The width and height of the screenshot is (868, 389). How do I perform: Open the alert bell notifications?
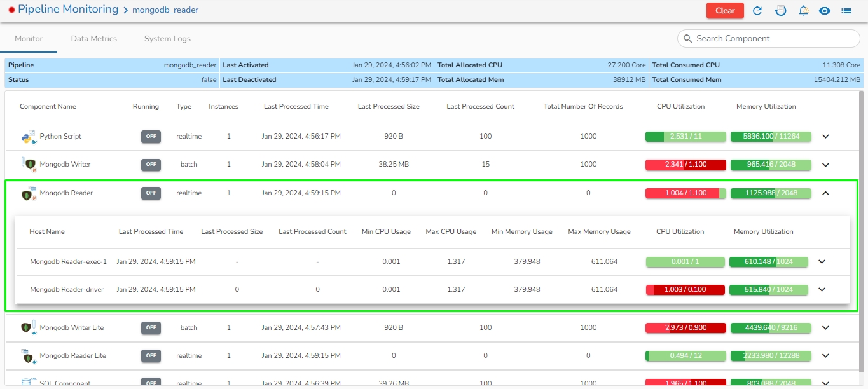(x=803, y=11)
